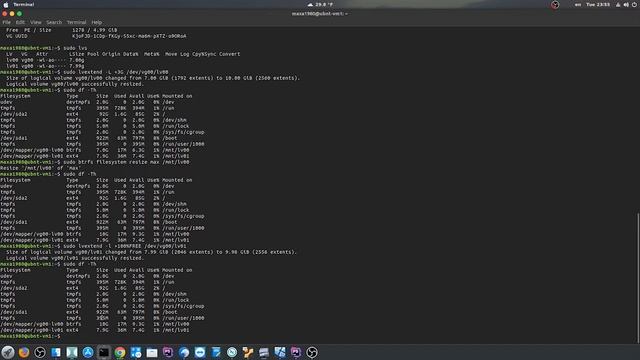640x360 pixels.
Task: Open the Help menu
Action: click(x=97, y=22)
